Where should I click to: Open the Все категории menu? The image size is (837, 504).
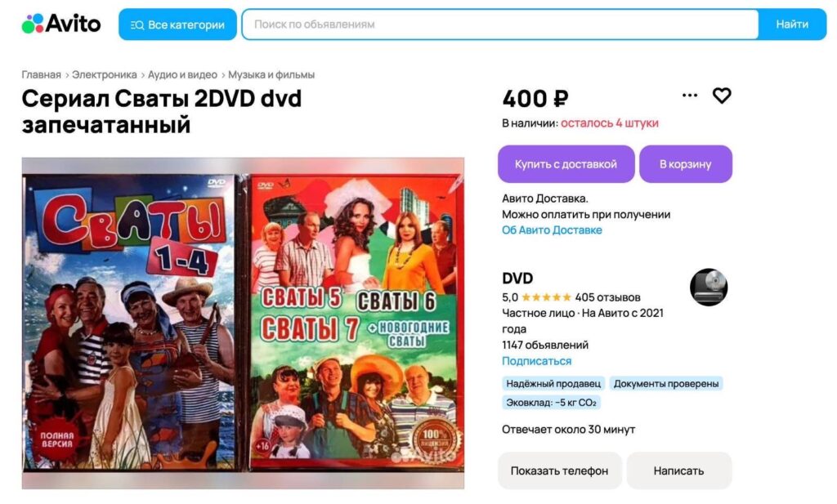177,25
